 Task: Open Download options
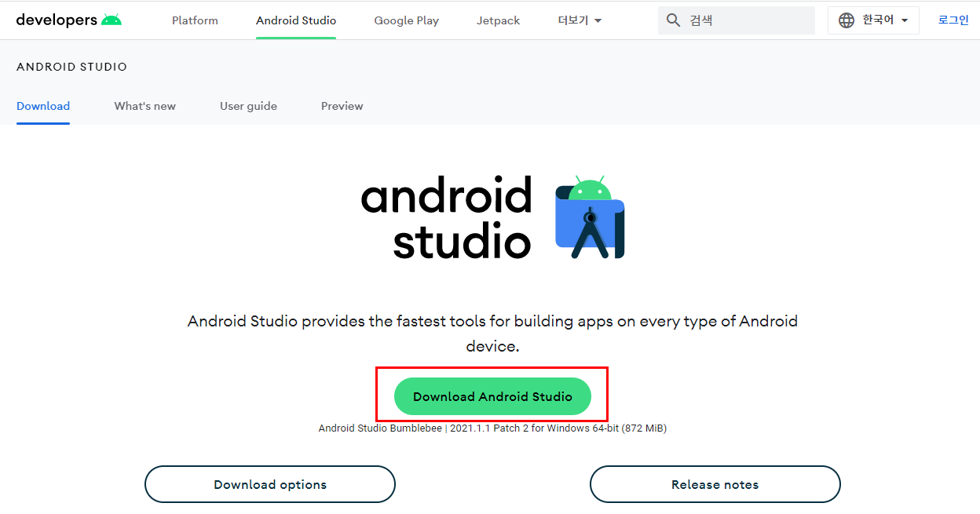tap(270, 484)
